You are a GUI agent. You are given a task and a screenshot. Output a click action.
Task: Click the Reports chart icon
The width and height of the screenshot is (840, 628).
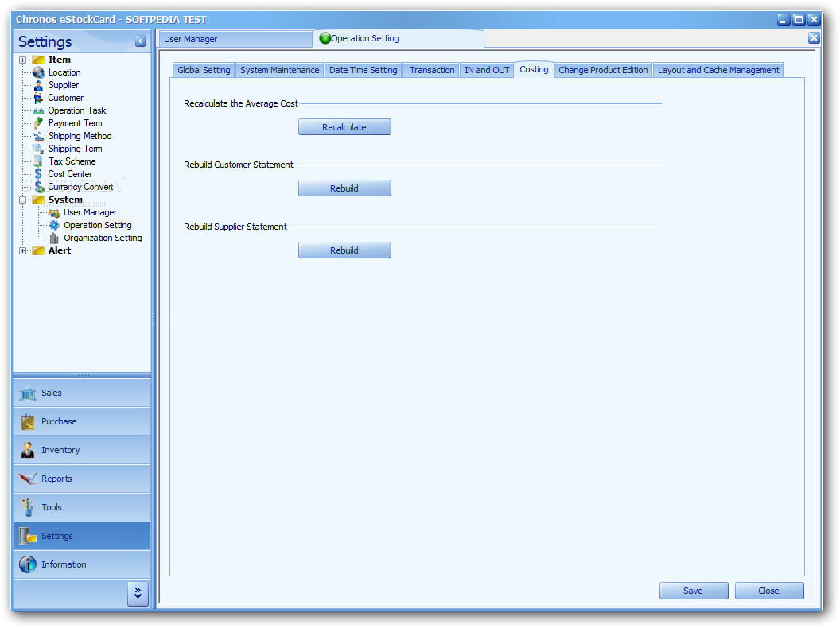(x=27, y=479)
